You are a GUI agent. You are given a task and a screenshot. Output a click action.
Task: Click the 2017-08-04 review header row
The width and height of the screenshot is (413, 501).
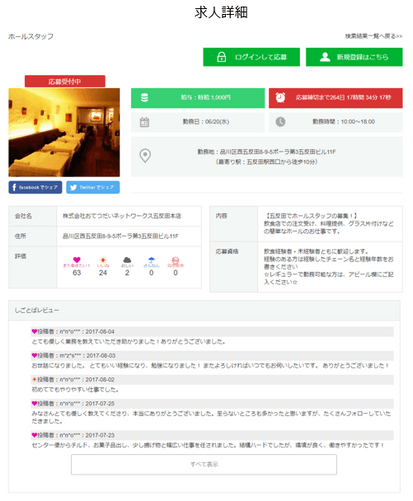212,332
